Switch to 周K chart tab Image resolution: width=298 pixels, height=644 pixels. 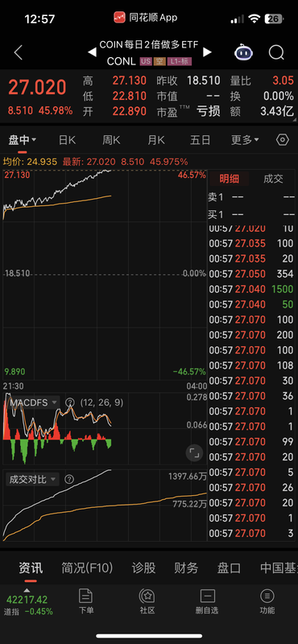pos(111,140)
